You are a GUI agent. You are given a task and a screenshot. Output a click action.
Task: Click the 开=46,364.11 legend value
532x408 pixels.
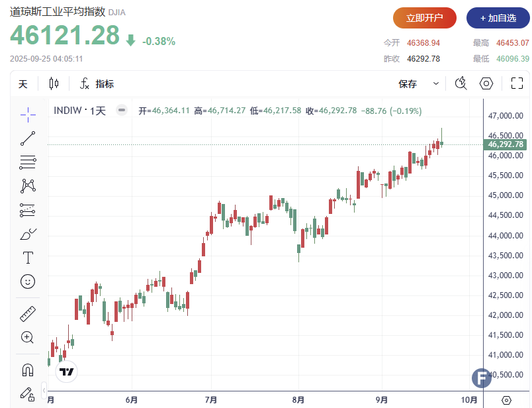coord(164,111)
